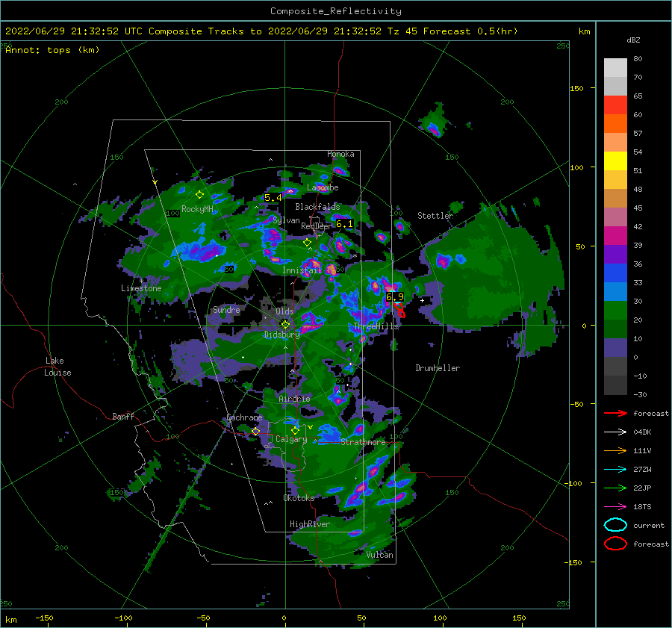Pick the light gray 80 dBZ swatch

[615, 68]
